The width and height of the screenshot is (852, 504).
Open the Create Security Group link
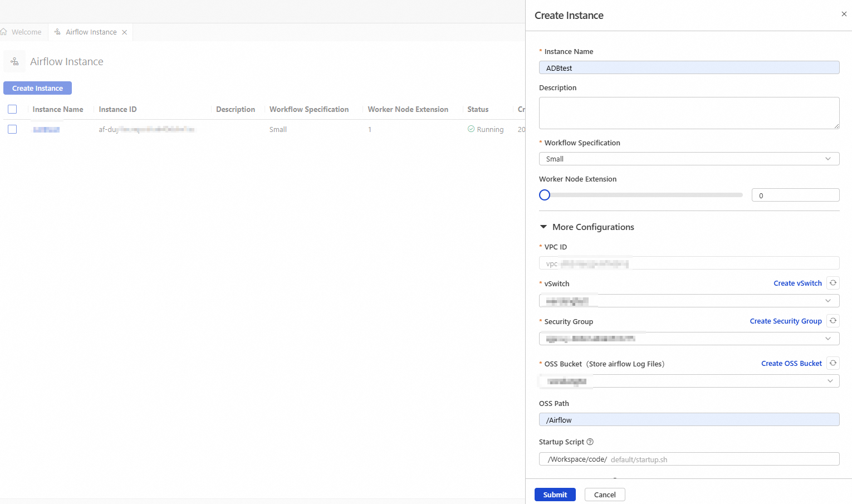[785, 321]
